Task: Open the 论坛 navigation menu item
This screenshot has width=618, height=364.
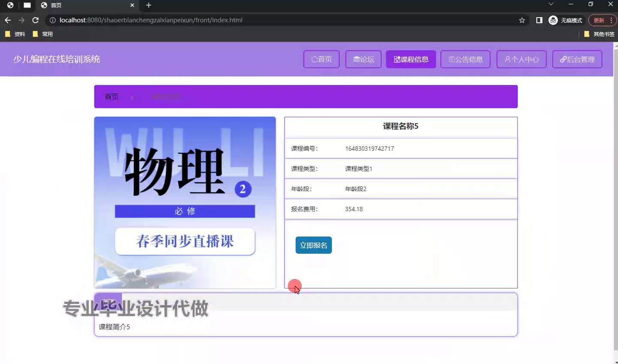Action: coord(364,59)
